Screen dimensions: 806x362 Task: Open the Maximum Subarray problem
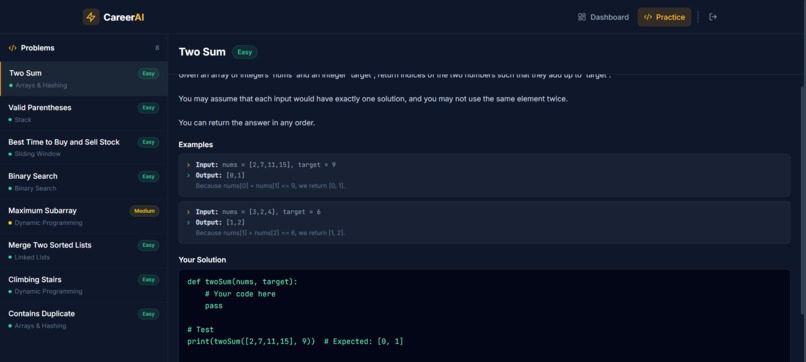(x=84, y=216)
